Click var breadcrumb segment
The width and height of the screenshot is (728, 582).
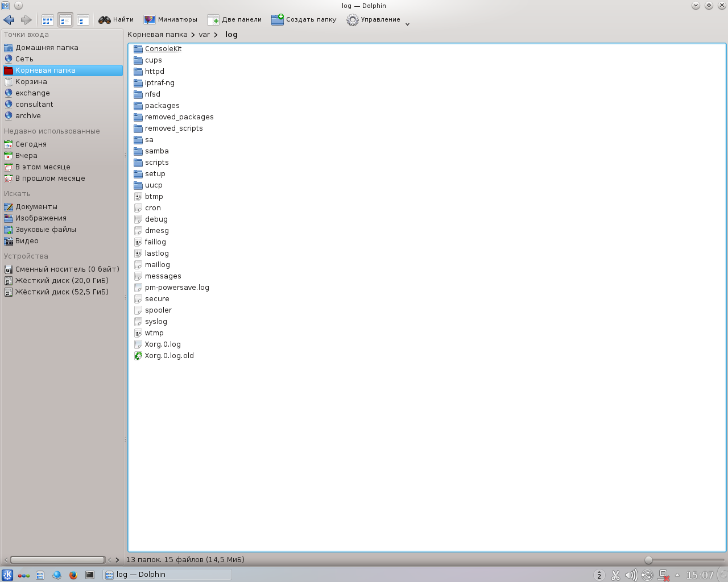[x=204, y=35]
